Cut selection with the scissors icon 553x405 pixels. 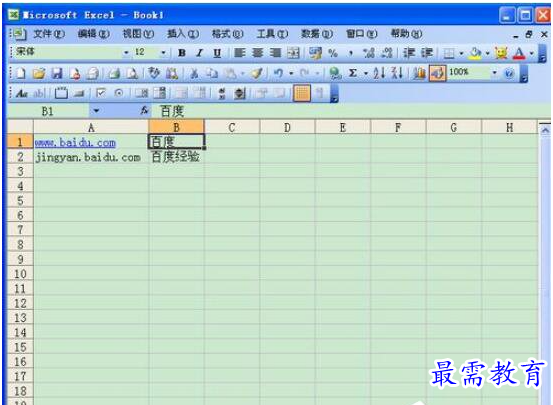click(194, 73)
